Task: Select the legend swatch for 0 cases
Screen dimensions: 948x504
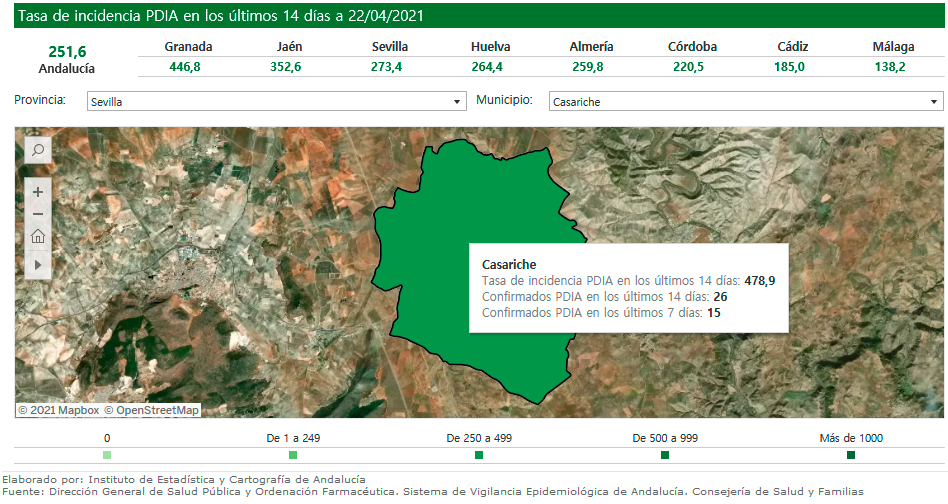Action: (107, 456)
